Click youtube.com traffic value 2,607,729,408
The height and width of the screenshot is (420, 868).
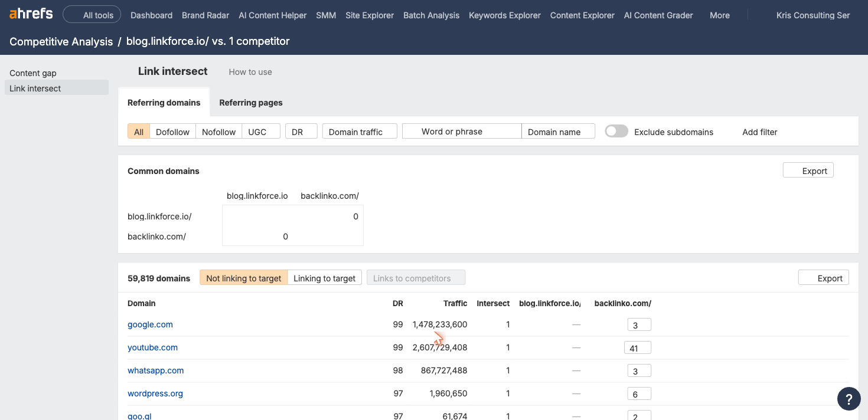[440, 347]
